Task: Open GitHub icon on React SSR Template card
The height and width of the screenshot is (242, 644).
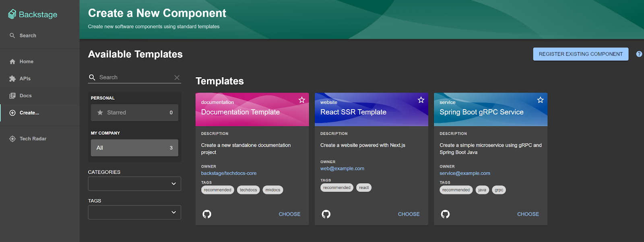Action: (x=326, y=214)
